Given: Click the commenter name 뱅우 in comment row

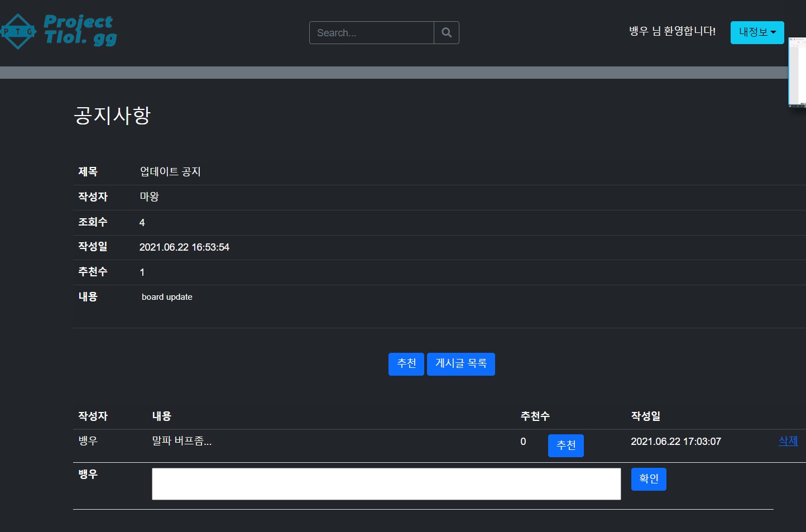Looking at the screenshot, I should 88,440.
